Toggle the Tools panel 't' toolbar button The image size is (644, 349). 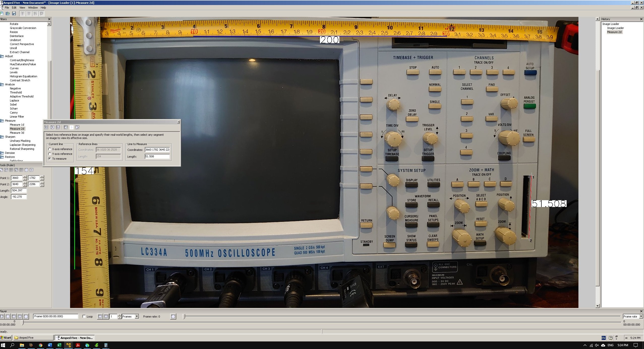point(29,13)
